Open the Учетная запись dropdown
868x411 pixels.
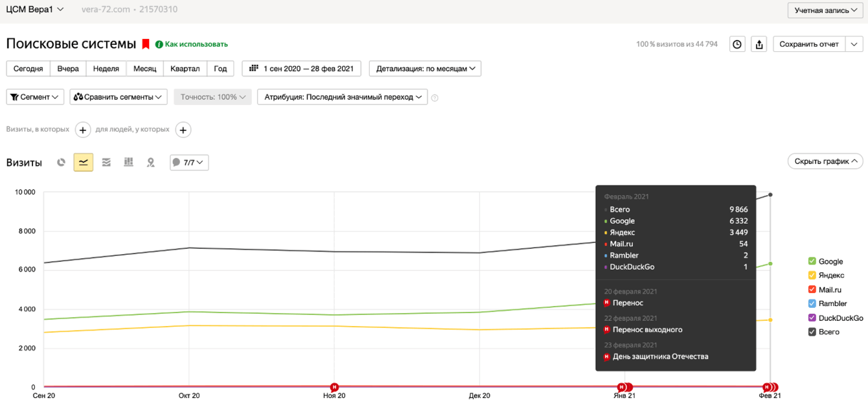(x=825, y=10)
